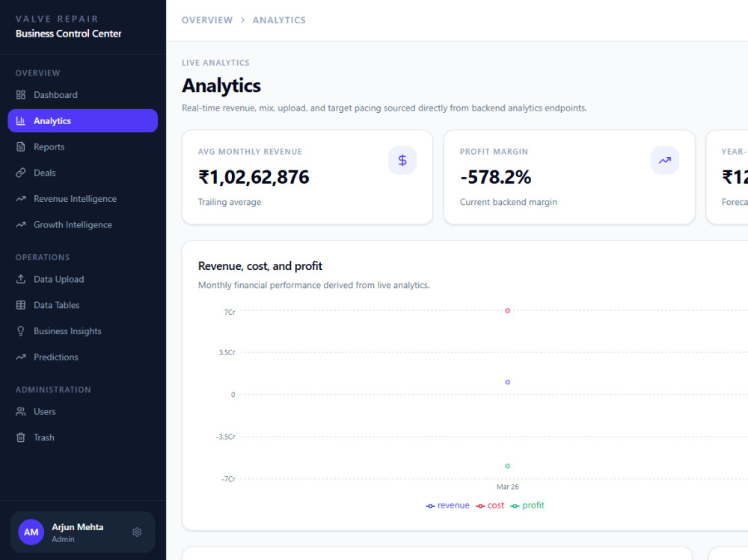
Task: Click the Overview breadcrumb link
Action: coord(207,20)
